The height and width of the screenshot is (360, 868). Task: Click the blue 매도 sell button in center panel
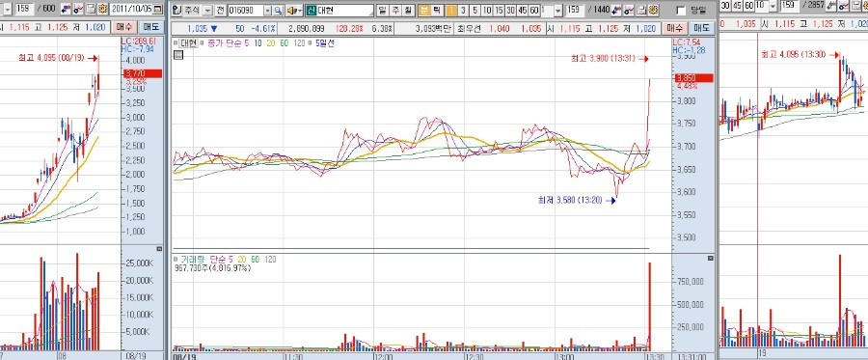coord(701,28)
